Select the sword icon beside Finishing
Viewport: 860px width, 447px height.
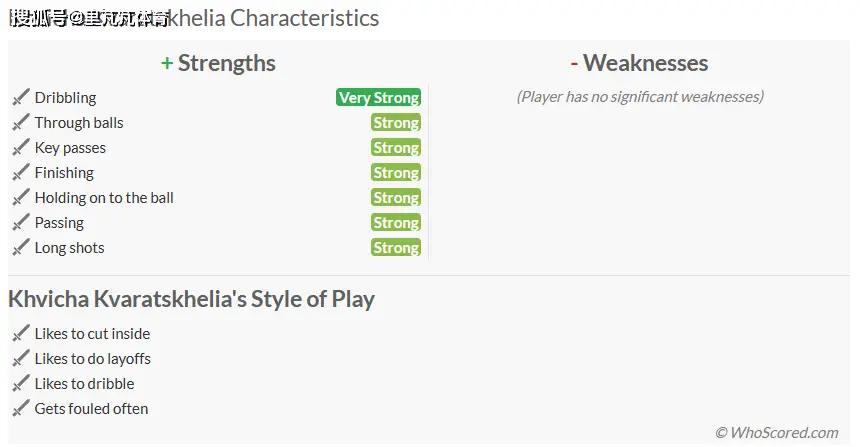pyautogui.click(x=20, y=173)
